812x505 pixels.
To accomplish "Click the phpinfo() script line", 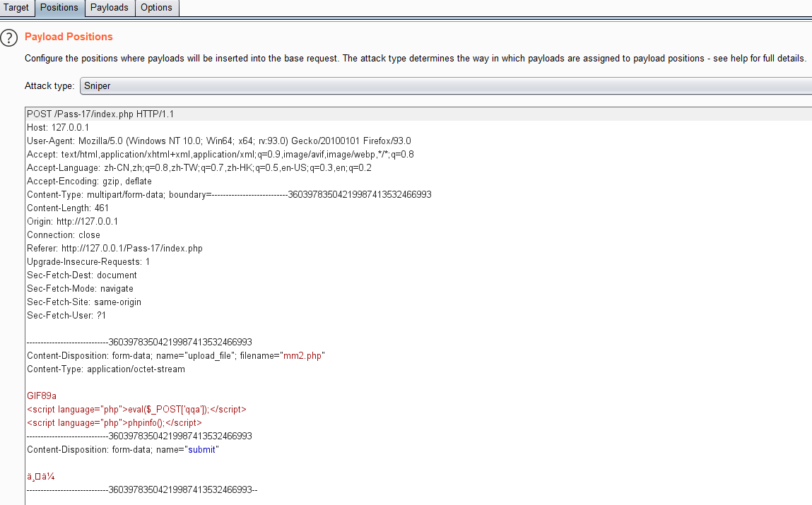I will point(114,423).
